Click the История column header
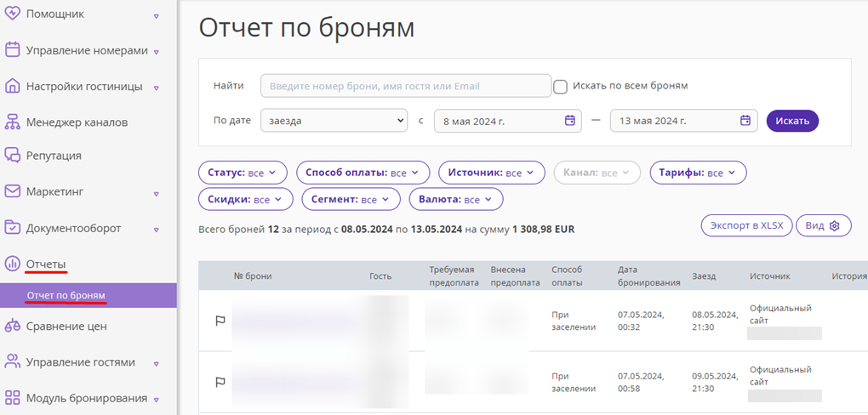Viewport: 868px width, 415px height. [x=849, y=276]
